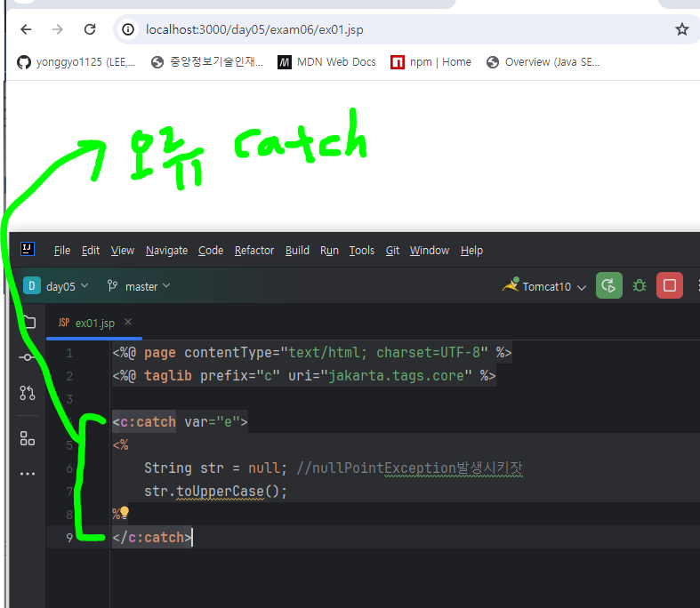
Task: Start debugging with the bug icon
Action: pos(640,285)
